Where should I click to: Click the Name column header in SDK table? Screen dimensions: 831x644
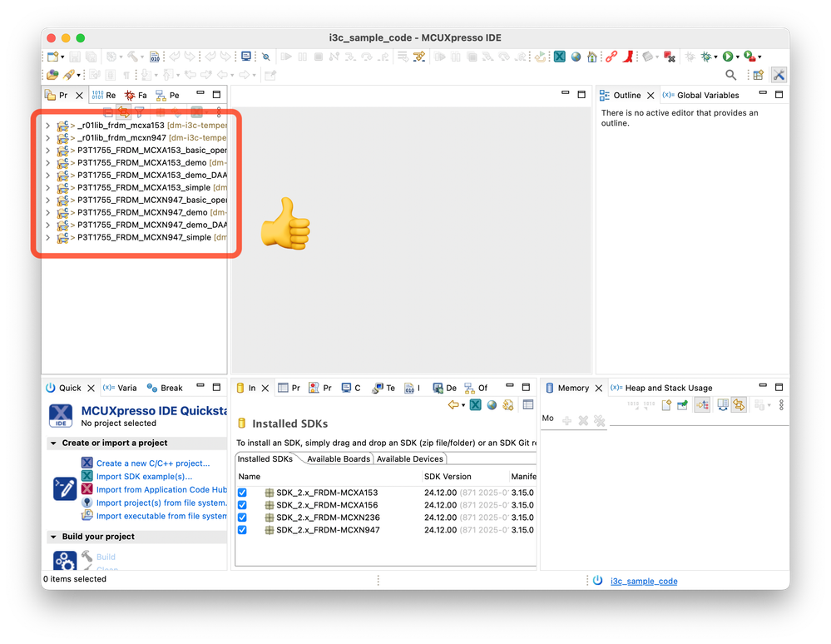tap(249, 477)
